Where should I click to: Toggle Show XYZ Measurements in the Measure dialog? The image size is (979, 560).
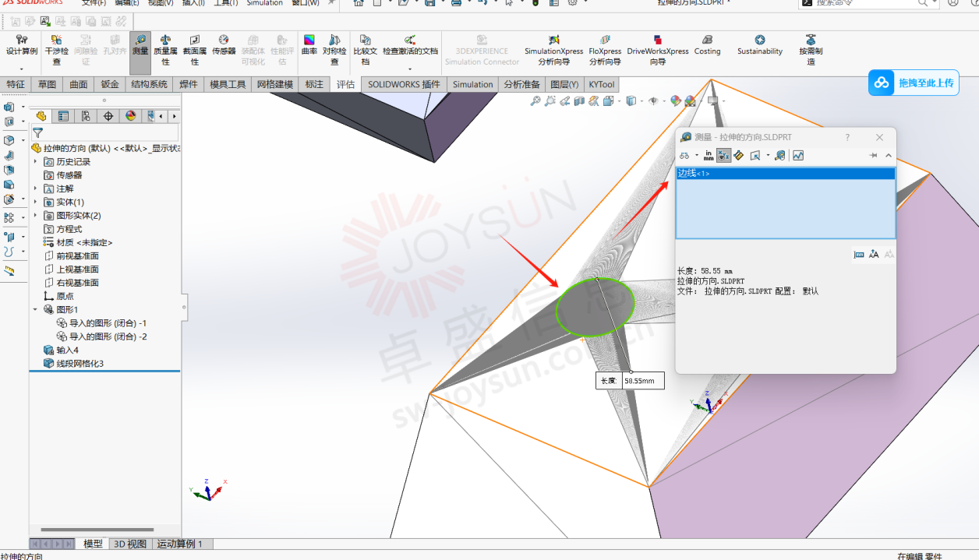coord(724,156)
